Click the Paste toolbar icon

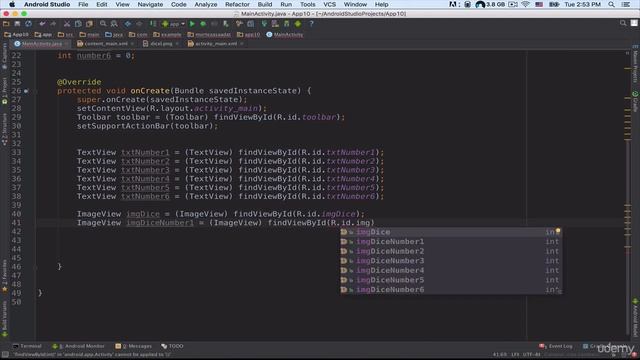(89, 24)
